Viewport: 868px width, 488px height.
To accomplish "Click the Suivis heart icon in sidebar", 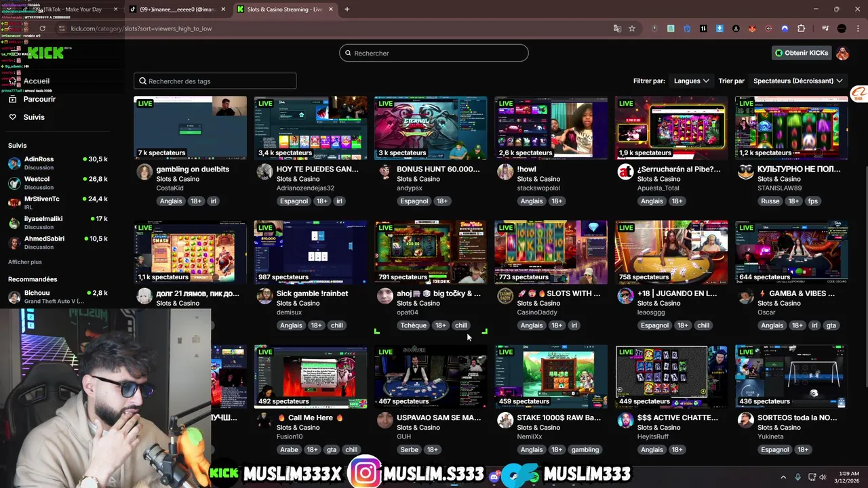I will (x=12, y=117).
